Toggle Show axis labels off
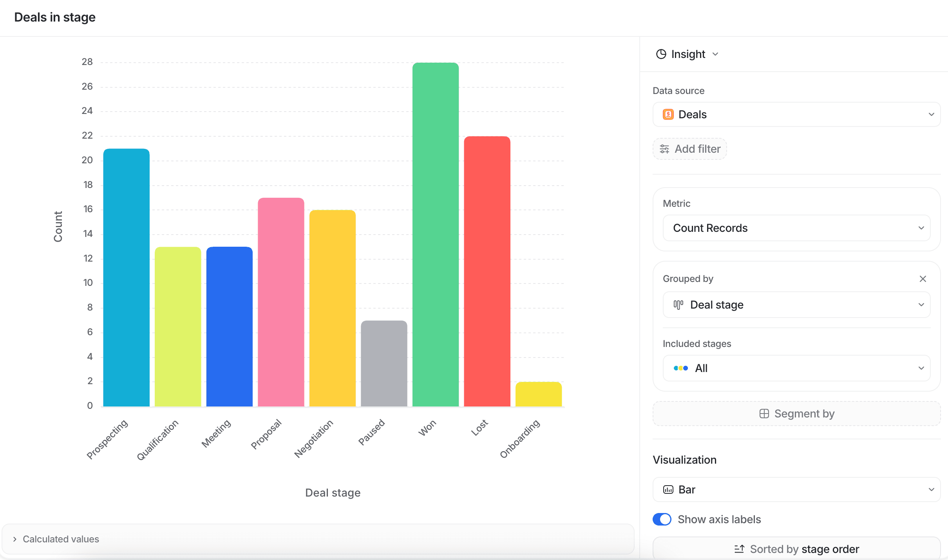 (x=662, y=519)
